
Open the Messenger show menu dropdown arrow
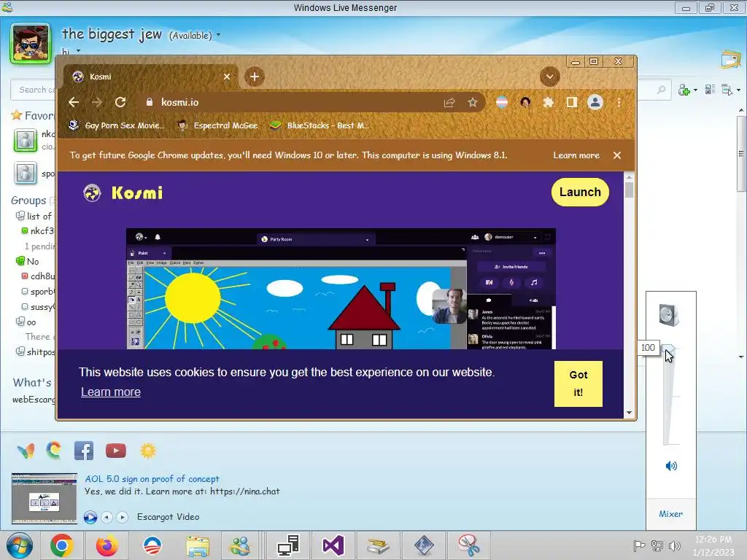[x=738, y=90]
